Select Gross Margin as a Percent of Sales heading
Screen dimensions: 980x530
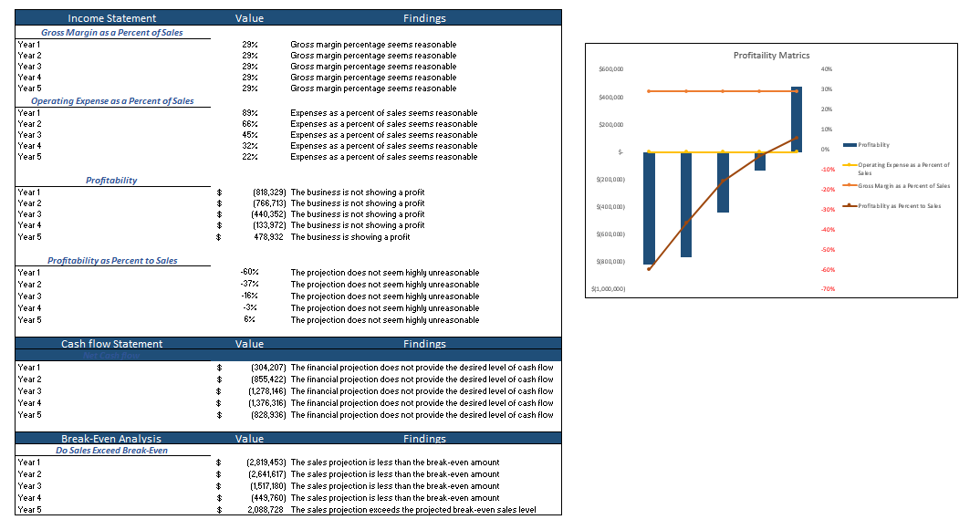pos(111,33)
